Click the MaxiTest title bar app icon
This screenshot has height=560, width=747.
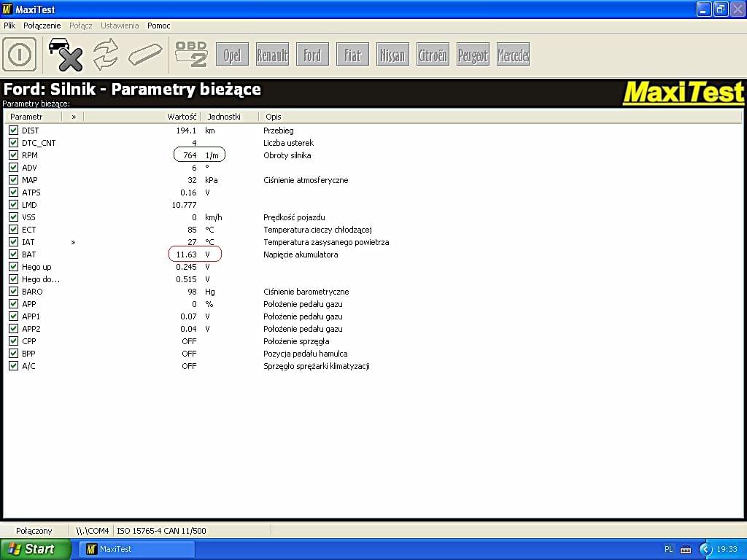(7, 9)
